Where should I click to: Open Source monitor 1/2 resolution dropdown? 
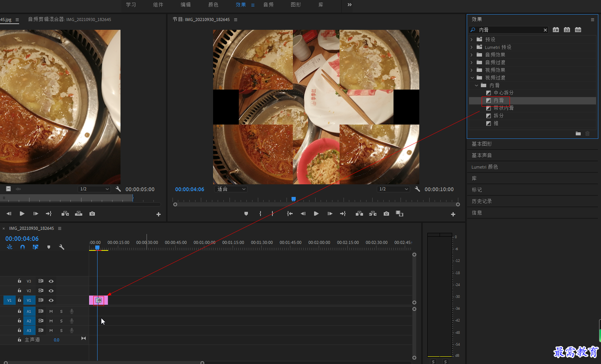pos(94,189)
